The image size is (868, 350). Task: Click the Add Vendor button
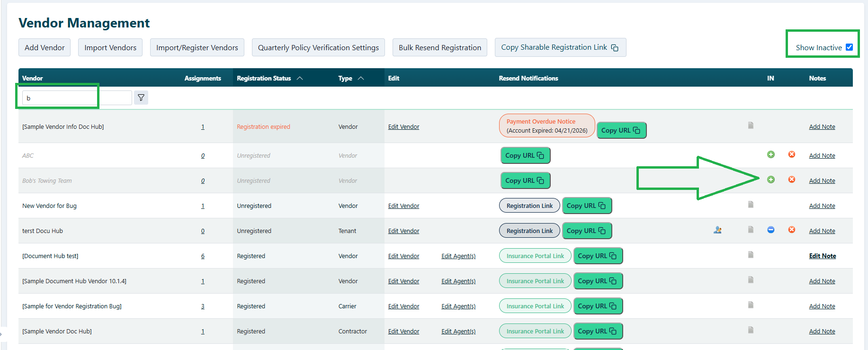(x=45, y=47)
